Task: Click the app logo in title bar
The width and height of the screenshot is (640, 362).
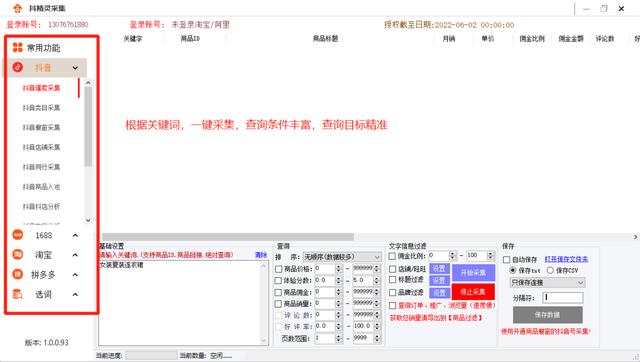Action: (17, 8)
